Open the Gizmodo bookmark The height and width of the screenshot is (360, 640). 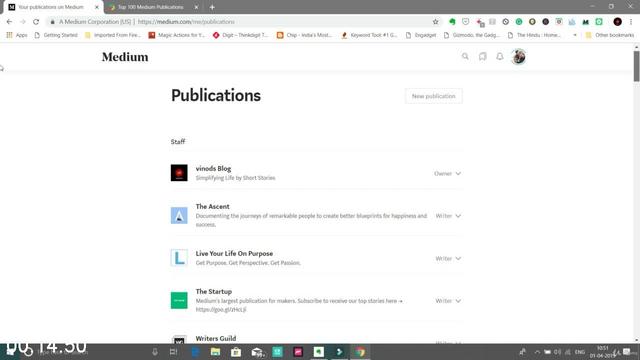coord(471,35)
